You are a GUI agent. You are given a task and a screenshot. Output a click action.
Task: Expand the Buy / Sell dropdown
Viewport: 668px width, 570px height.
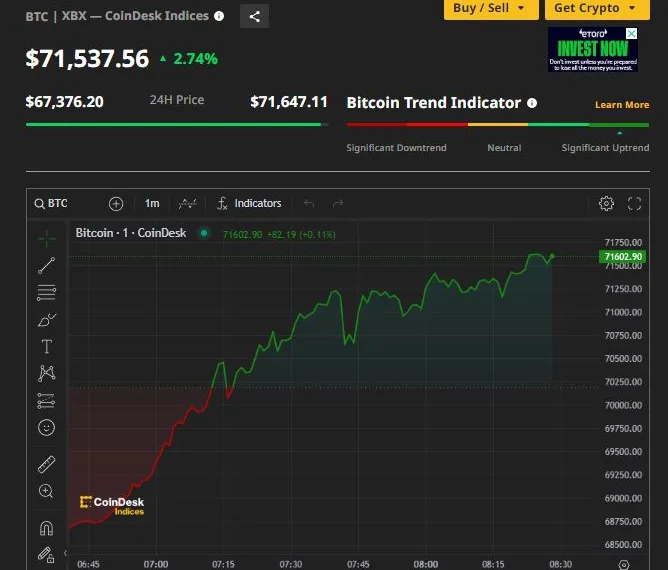(x=491, y=9)
